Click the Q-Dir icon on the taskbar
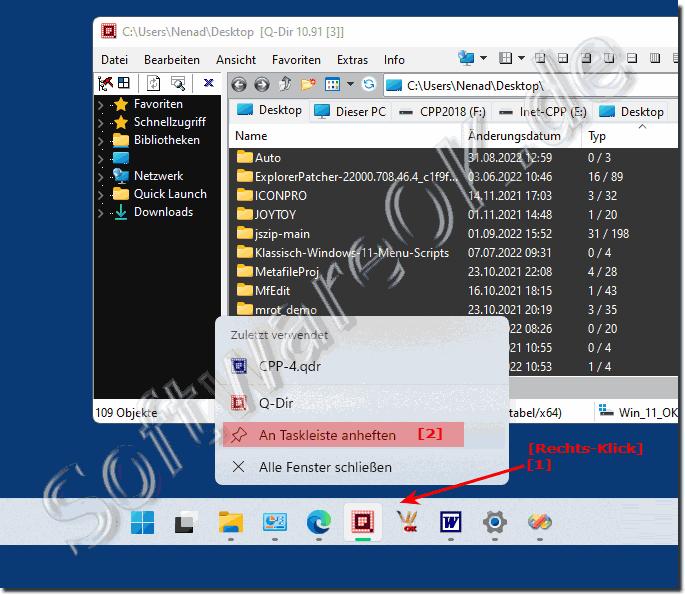This screenshot has height=595, width=685. tap(363, 522)
